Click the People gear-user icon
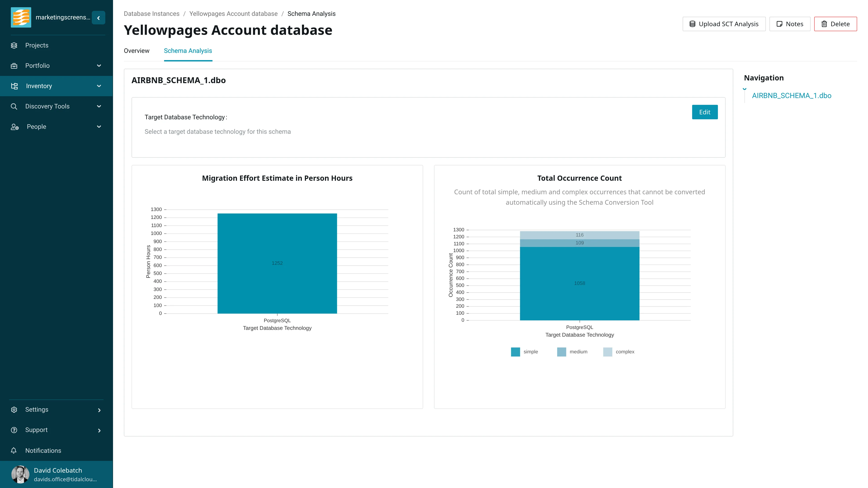Viewport: 868px width, 488px height. click(14, 127)
